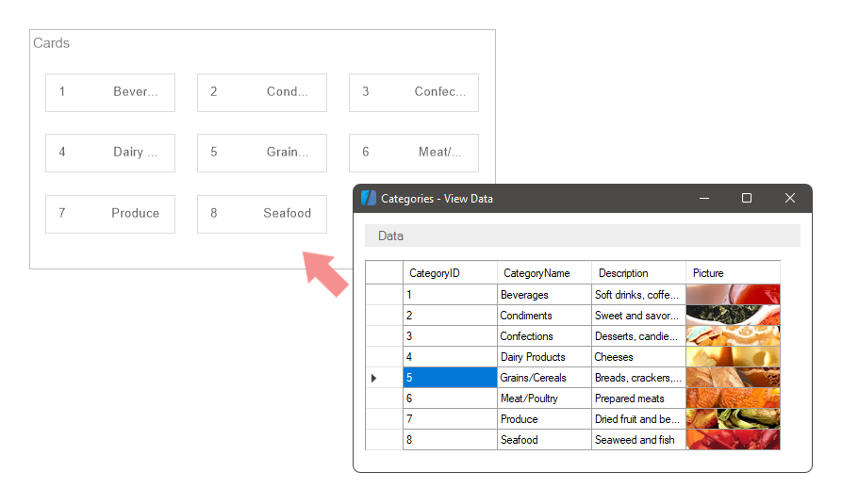The width and height of the screenshot is (842, 504).
Task: Open the Data tab label
Action: click(x=390, y=236)
